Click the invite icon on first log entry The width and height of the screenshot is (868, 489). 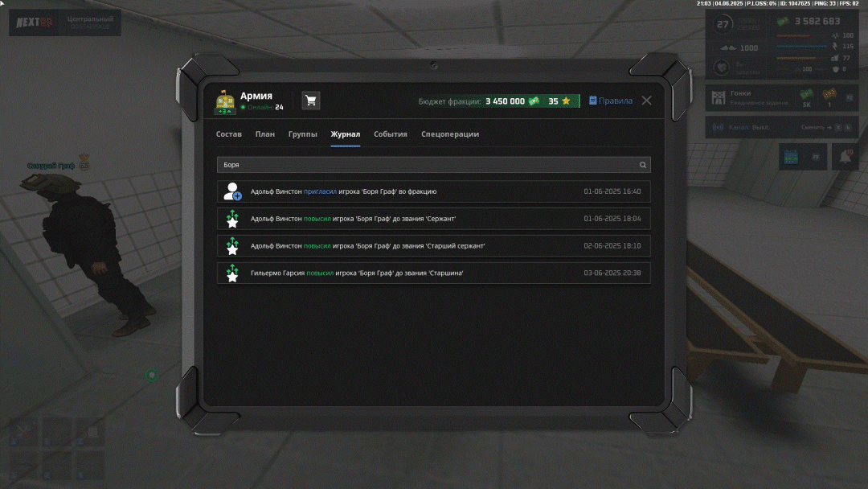click(232, 191)
